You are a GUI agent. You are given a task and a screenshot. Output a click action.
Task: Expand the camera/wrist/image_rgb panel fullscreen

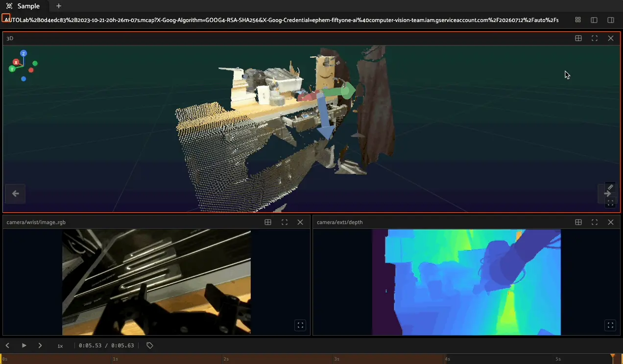click(x=285, y=222)
